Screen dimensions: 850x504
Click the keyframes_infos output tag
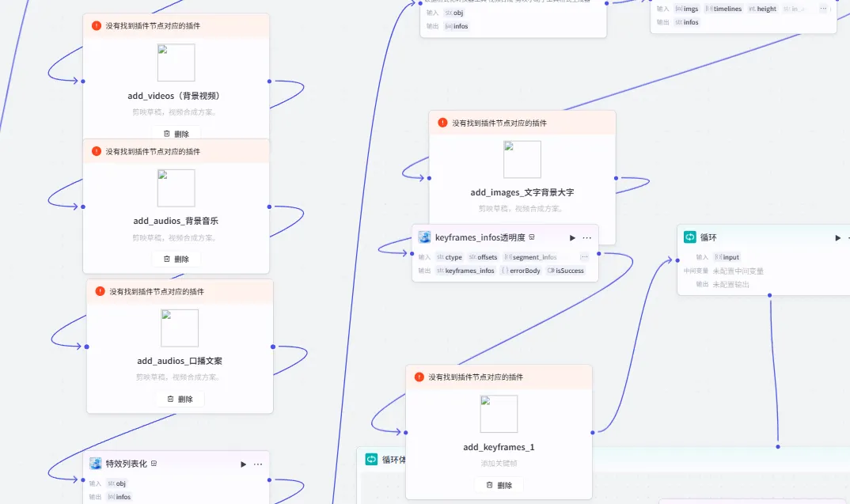coord(465,271)
